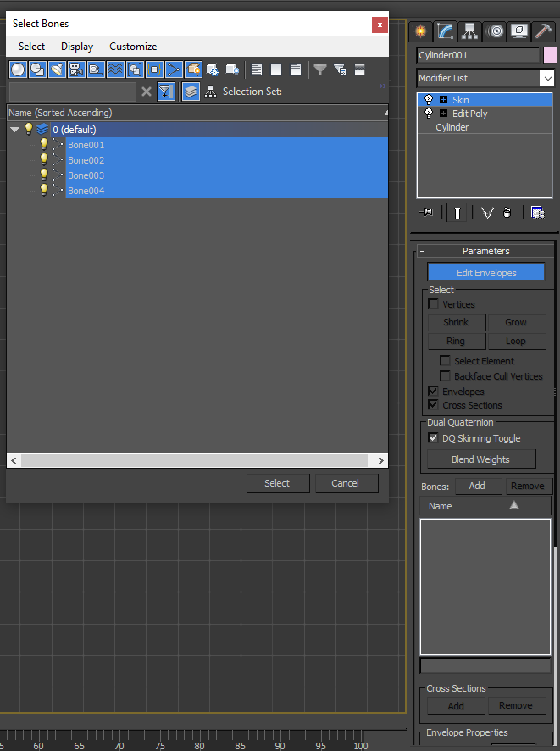560x751 pixels.
Task: Open the Display menu
Action: 77,47
